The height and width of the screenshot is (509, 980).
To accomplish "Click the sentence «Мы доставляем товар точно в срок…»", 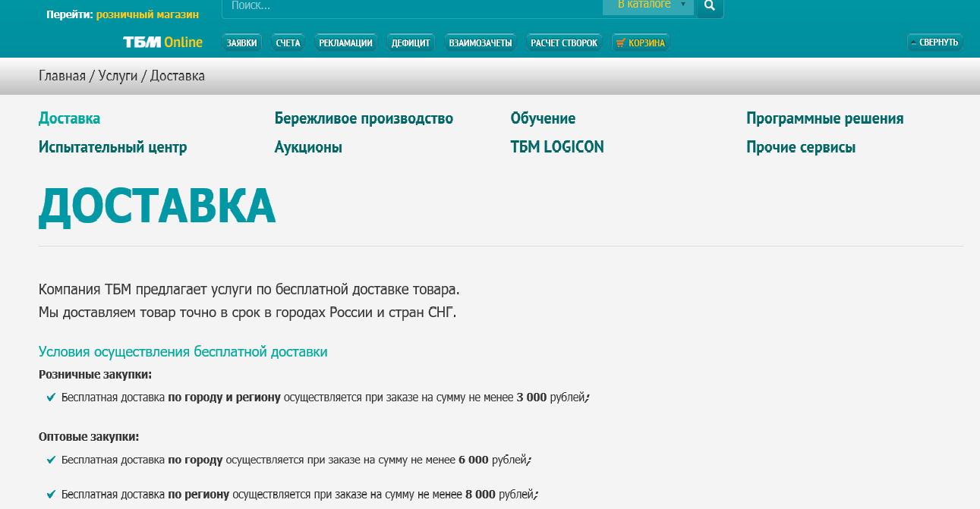I will [247, 313].
